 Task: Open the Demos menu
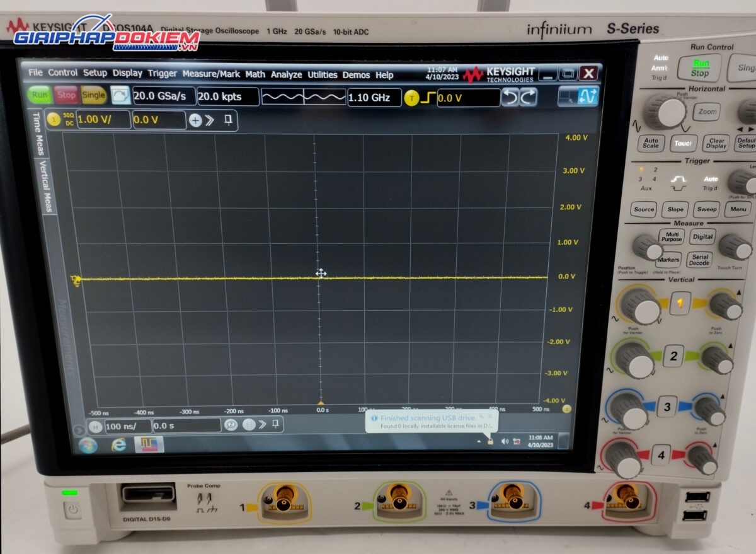(356, 74)
